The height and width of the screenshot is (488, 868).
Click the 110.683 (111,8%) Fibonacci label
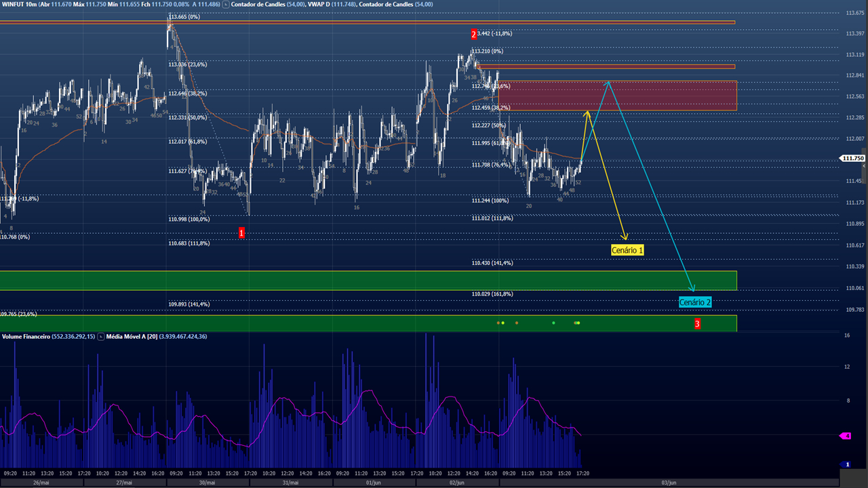tap(189, 243)
